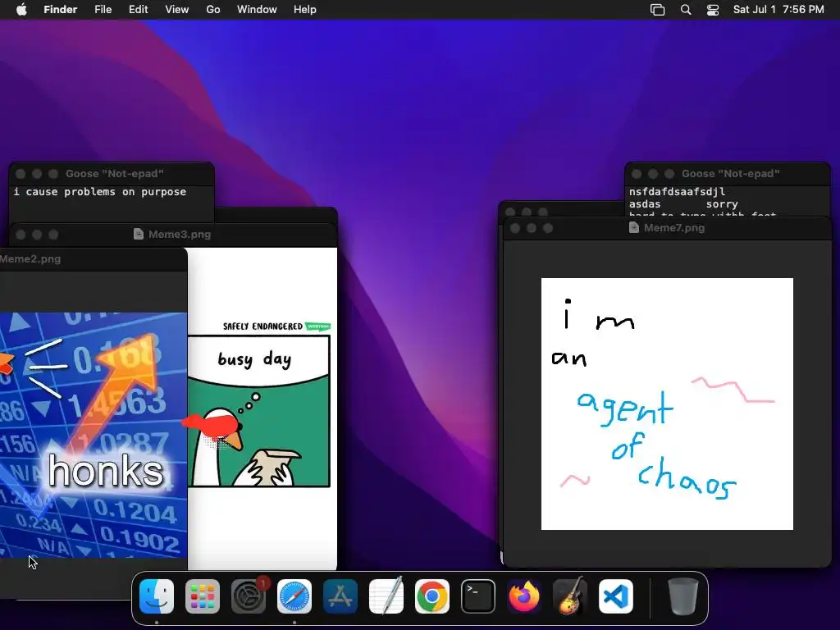Open the View menu
Viewport: 840px width, 630px height.
(x=177, y=10)
